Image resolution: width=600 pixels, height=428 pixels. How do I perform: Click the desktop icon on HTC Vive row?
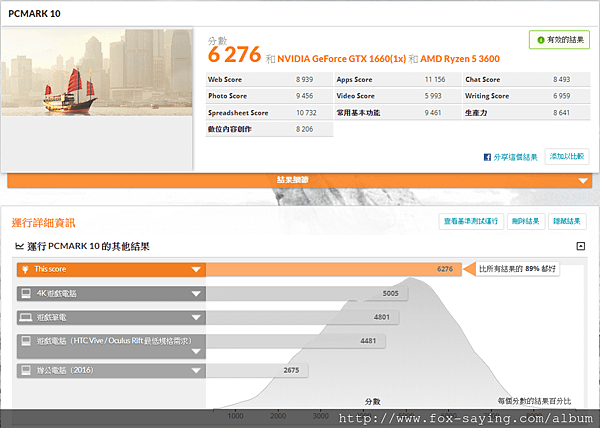(x=26, y=341)
